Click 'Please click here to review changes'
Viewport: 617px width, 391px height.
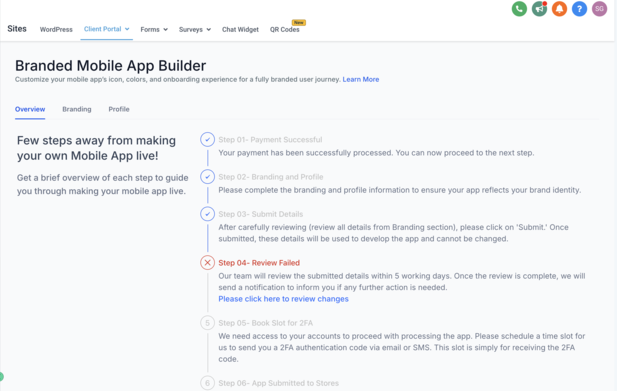tap(283, 299)
